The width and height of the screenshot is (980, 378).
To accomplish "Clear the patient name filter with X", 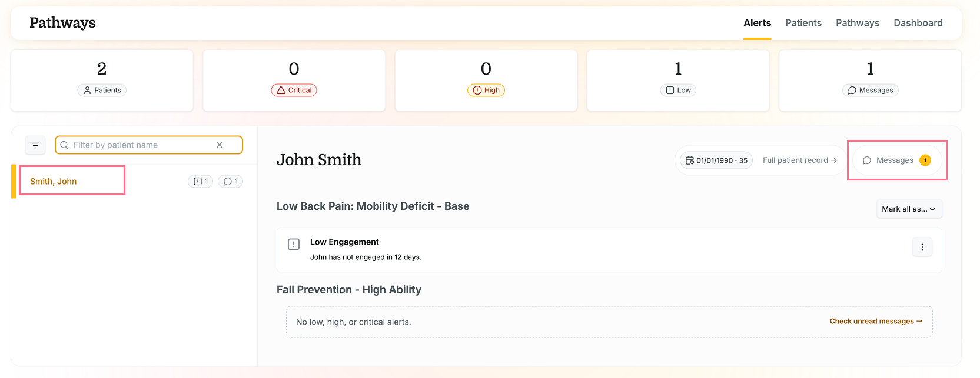I will pos(220,145).
